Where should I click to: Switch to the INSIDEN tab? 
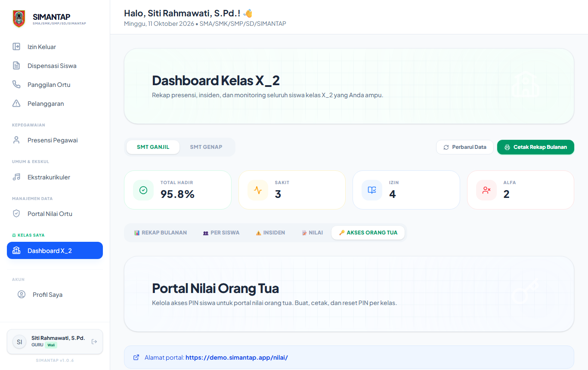point(270,233)
